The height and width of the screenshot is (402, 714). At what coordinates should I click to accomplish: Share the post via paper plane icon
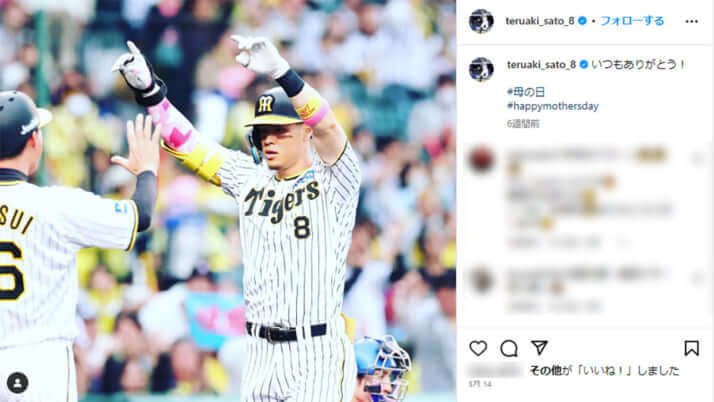(539, 348)
